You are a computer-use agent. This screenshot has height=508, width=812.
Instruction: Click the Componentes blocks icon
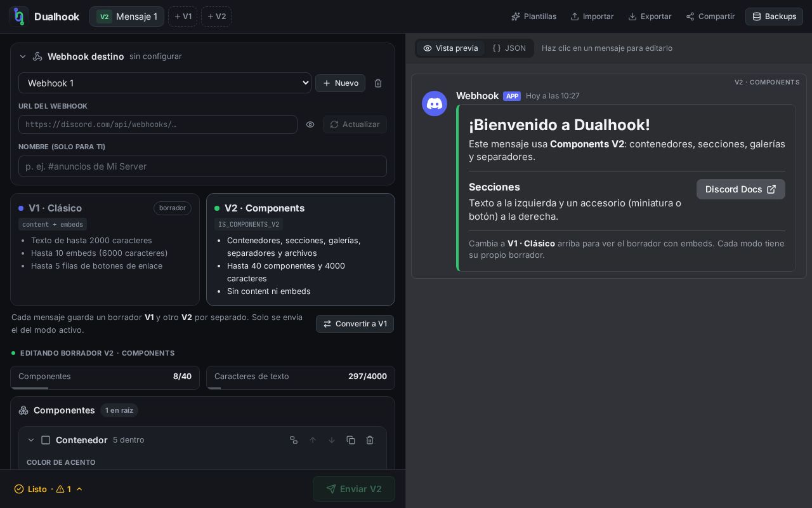(x=23, y=410)
